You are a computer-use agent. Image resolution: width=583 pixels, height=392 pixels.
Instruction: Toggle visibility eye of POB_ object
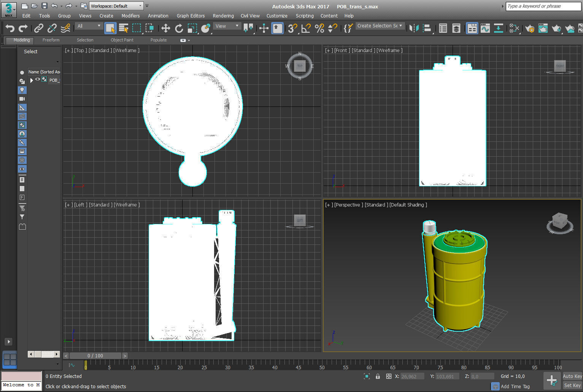pos(38,79)
